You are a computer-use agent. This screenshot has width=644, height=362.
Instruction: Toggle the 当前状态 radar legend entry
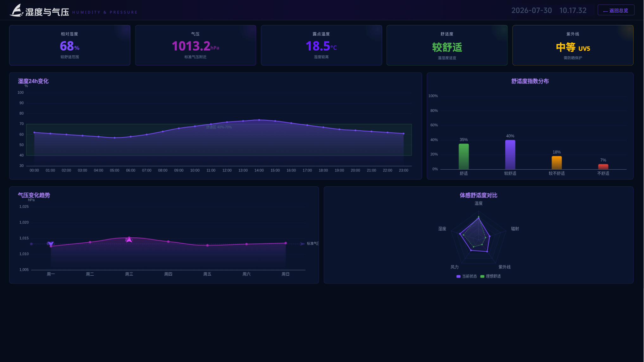point(466,276)
